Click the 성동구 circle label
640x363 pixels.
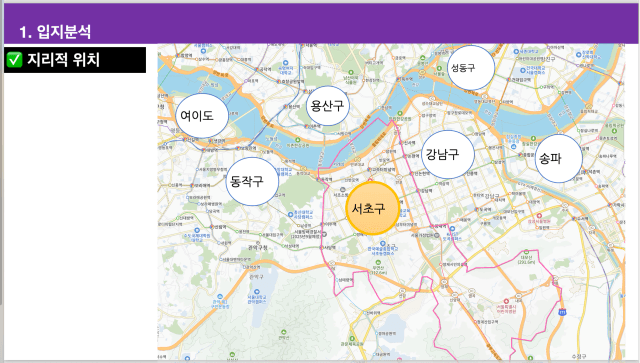coord(471,67)
